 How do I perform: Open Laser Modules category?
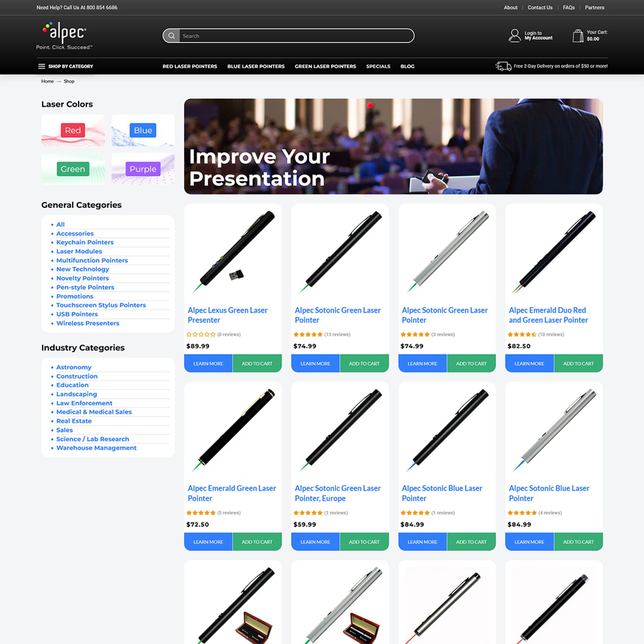[79, 251]
